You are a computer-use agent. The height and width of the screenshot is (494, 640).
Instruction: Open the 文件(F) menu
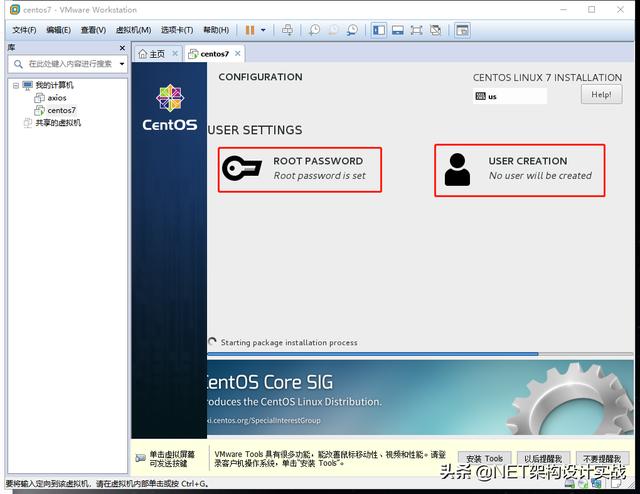[24, 30]
